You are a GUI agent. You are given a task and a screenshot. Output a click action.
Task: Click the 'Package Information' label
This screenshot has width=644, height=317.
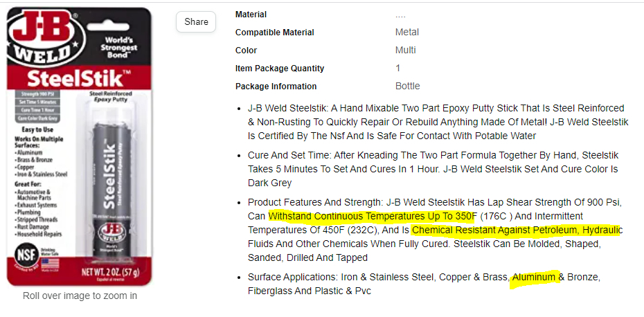(x=276, y=87)
